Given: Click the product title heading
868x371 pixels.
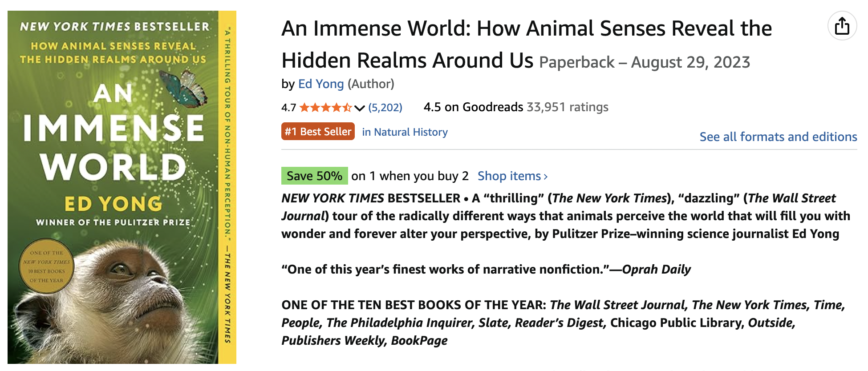Looking at the screenshot, I should (x=526, y=29).
